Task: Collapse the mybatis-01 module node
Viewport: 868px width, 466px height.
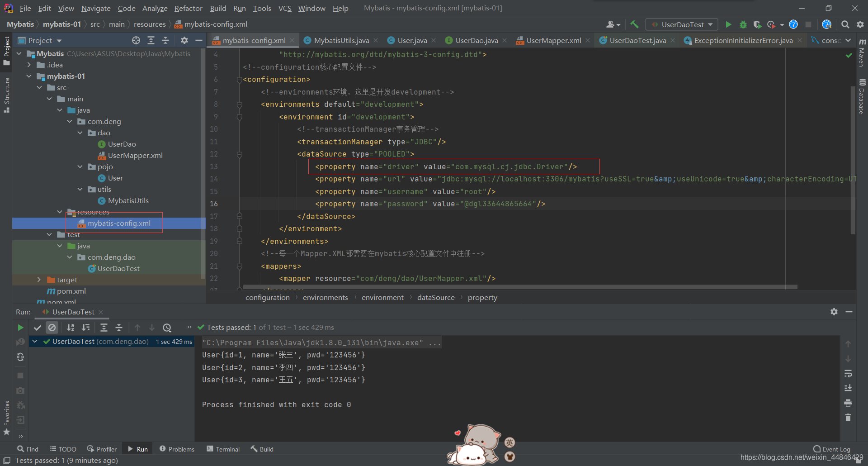Action: coord(29,76)
